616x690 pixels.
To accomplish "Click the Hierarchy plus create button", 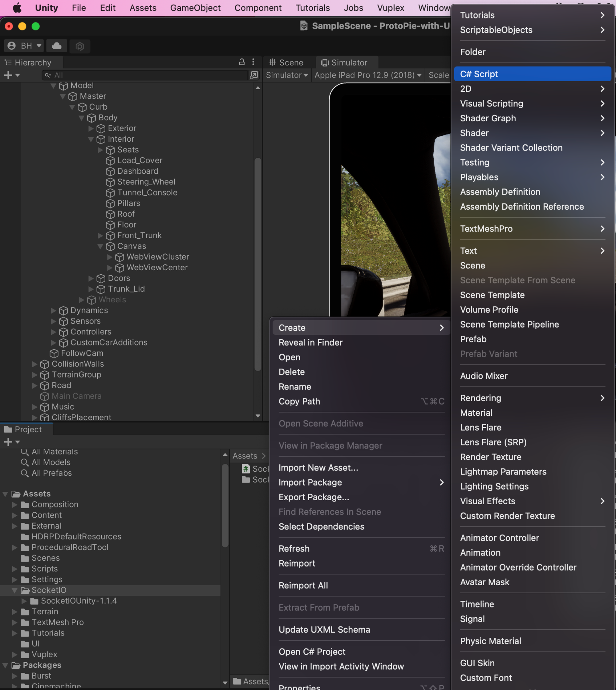I will [8, 75].
